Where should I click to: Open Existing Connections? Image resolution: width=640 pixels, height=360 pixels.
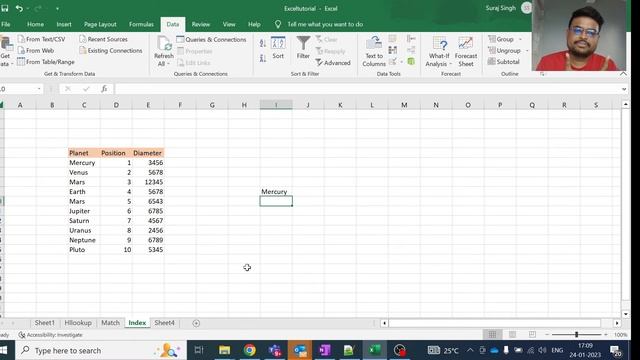[111, 51]
